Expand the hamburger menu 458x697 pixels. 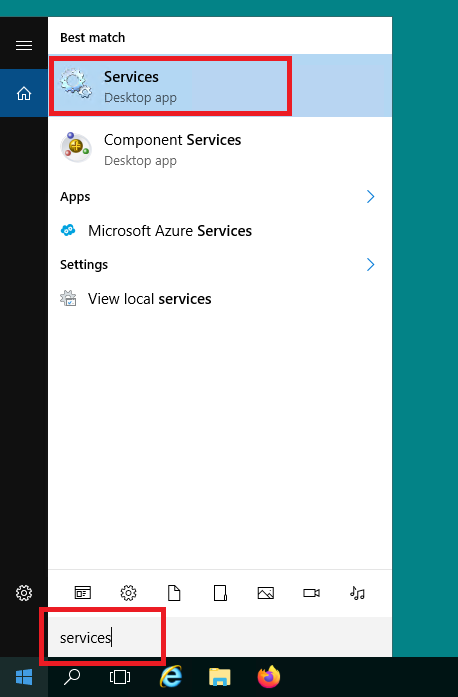[x=24, y=45]
